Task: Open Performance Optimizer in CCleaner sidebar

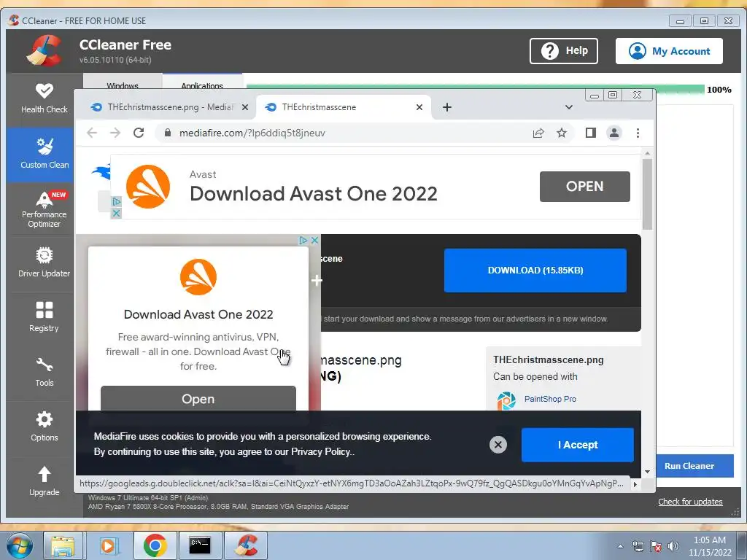Action: click(x=44, y=209)
